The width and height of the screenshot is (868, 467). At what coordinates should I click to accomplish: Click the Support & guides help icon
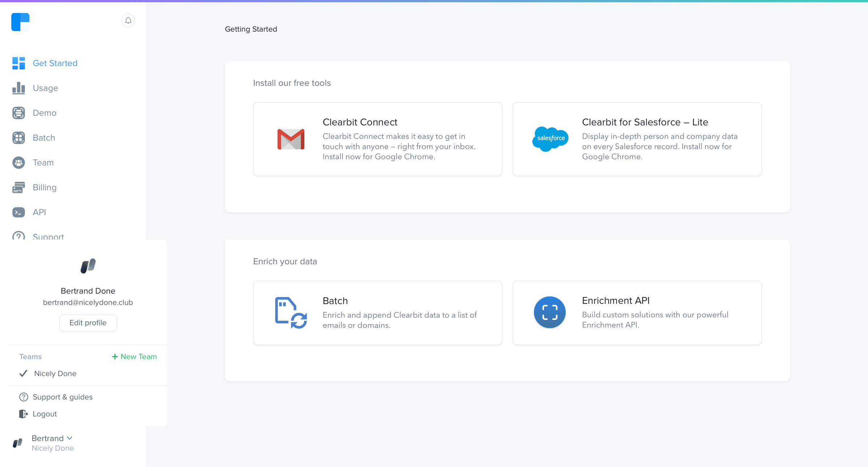(x=24, y=397)
